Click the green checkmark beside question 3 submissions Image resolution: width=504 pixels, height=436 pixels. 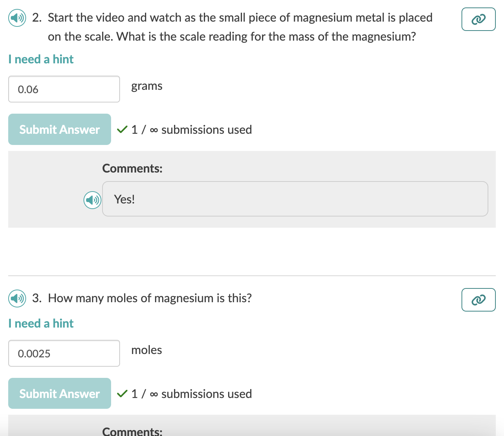pyautogui.click(x=122, y=394)
